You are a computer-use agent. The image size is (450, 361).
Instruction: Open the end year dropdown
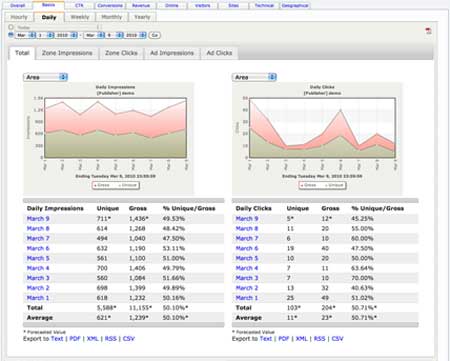pos(135,35)
